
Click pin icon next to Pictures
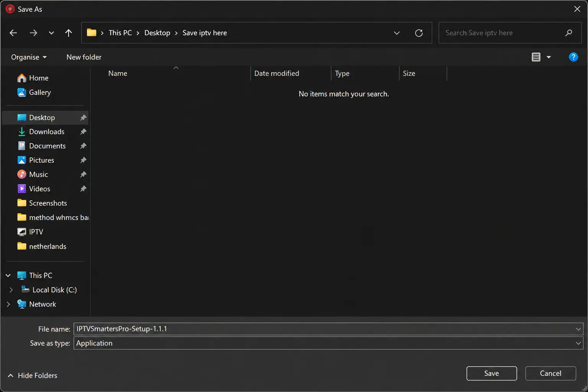click(83, 160)
